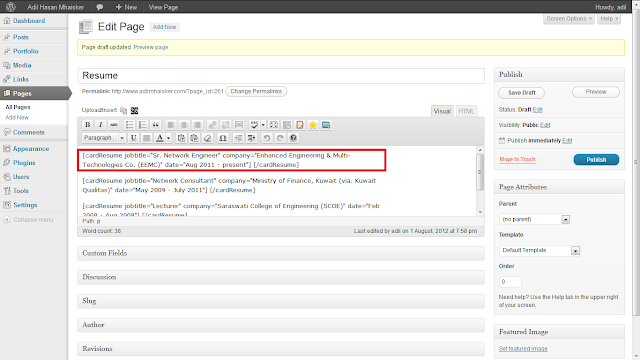
Task: Open the comments bubble in admin bar
Action: 100,7
